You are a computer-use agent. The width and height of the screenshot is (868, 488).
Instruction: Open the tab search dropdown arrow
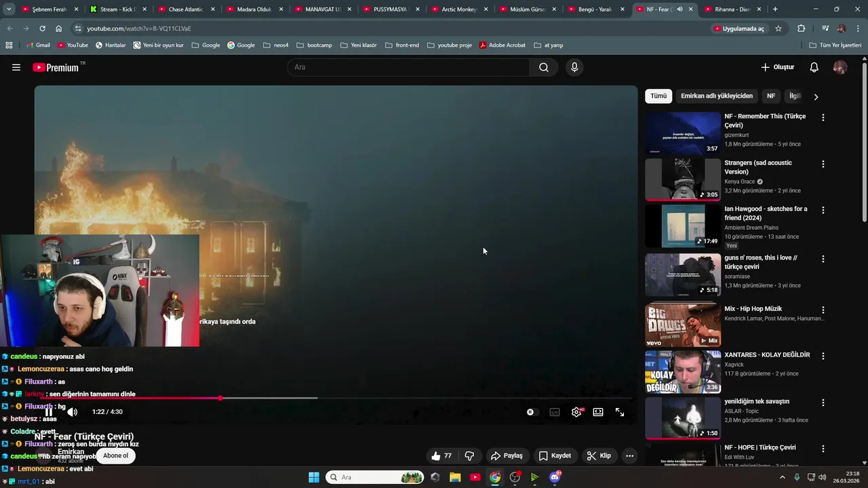tap(9, 9)
